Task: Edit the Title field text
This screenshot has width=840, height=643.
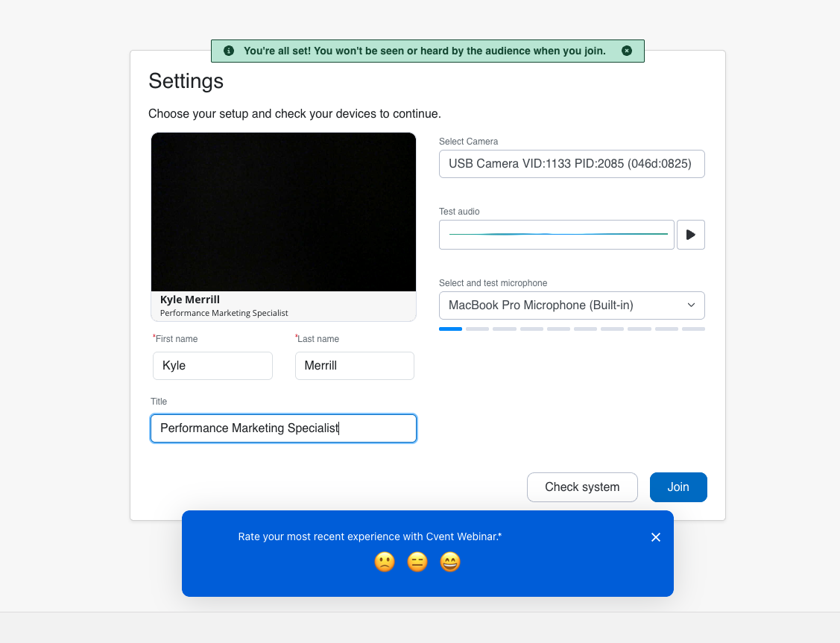Action: click(283, 428)
